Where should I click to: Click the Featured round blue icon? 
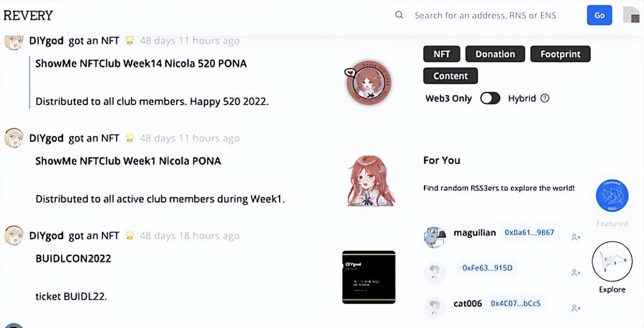coord(612,196)
